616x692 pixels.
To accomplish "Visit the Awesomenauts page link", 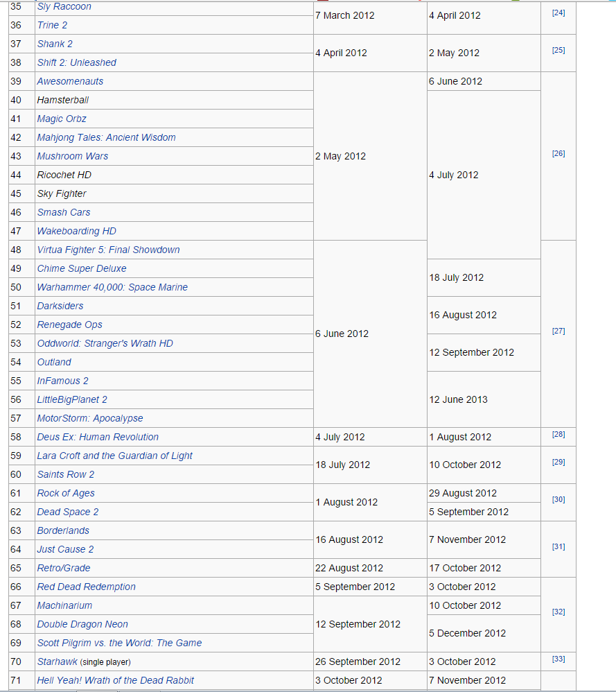I will tap(70, 81).
